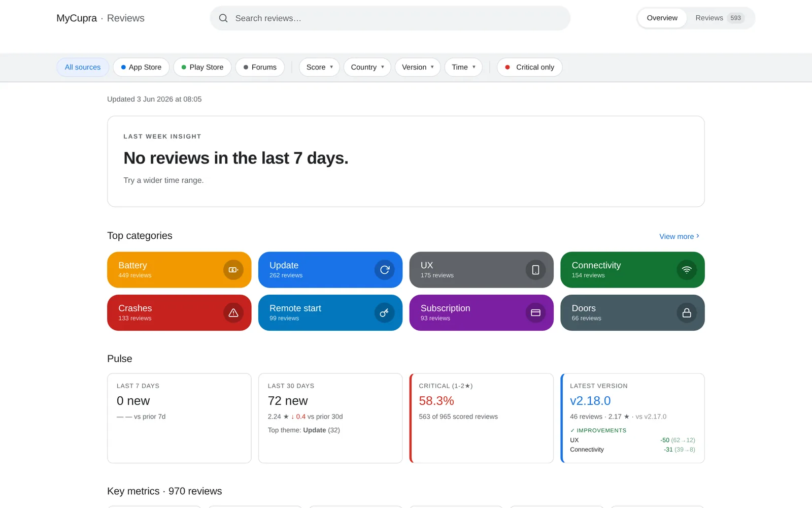Switch to the Overview tab

pyautogui.click(x=662, y=18)
